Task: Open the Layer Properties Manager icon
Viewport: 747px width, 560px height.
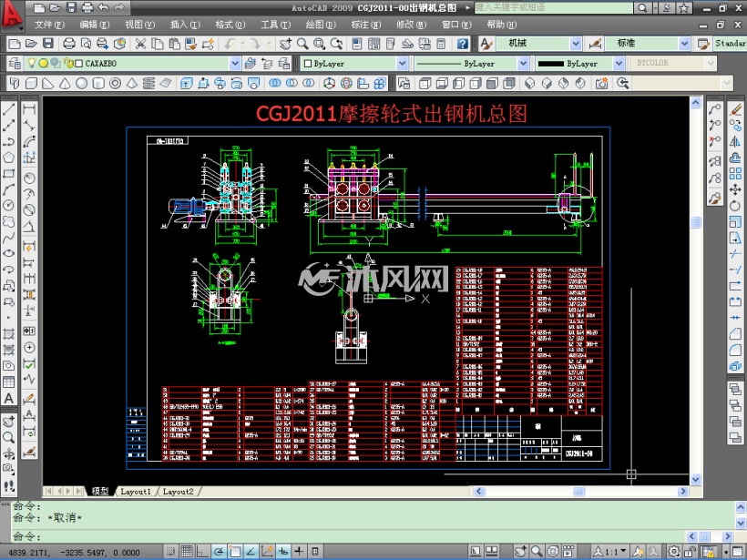Action: pyautogui.click(x=15, y=64)
